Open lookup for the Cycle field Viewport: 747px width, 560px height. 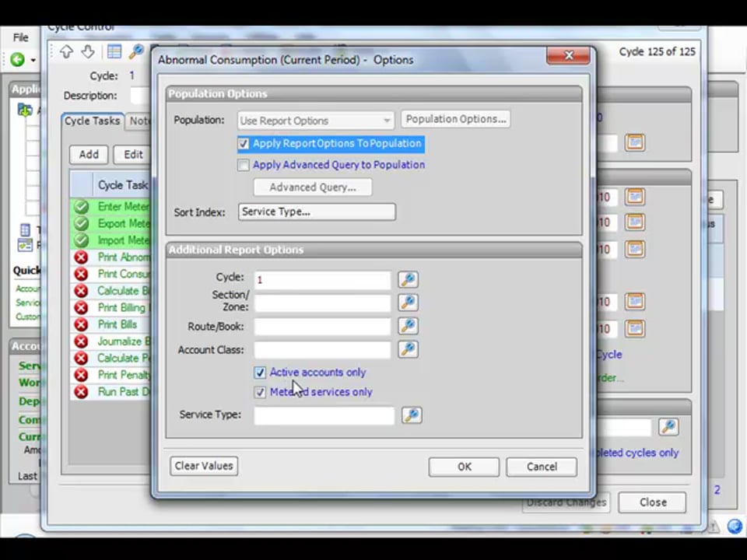pyautogui.click(x=409, y=279)
